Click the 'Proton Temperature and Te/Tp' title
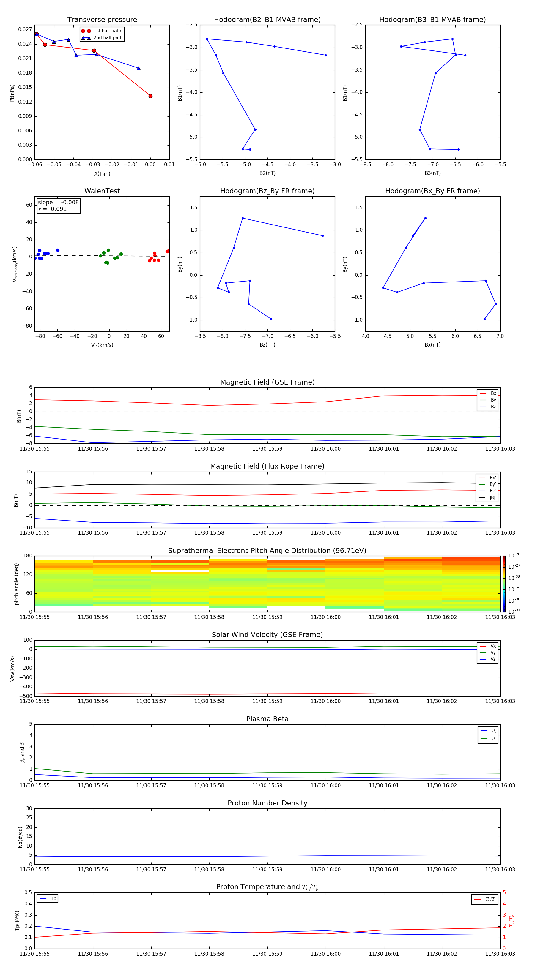Image resolution: width=535 pixels, height=980 pixels. point(267,887)
